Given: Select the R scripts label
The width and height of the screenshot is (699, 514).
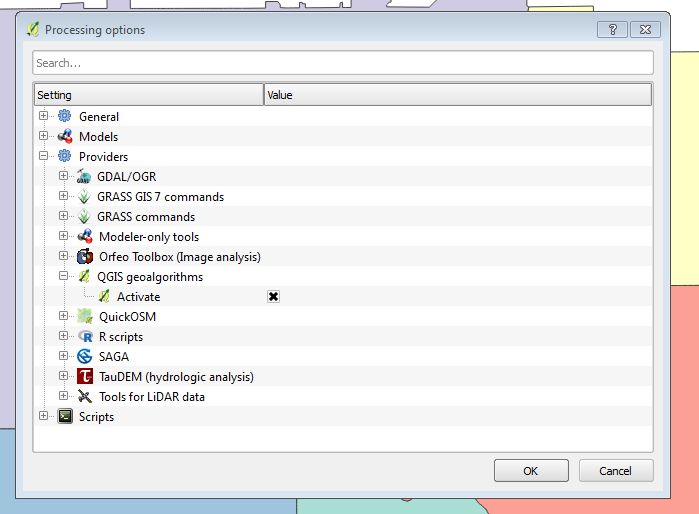Looking at the screenshot, I should point(121,337).
